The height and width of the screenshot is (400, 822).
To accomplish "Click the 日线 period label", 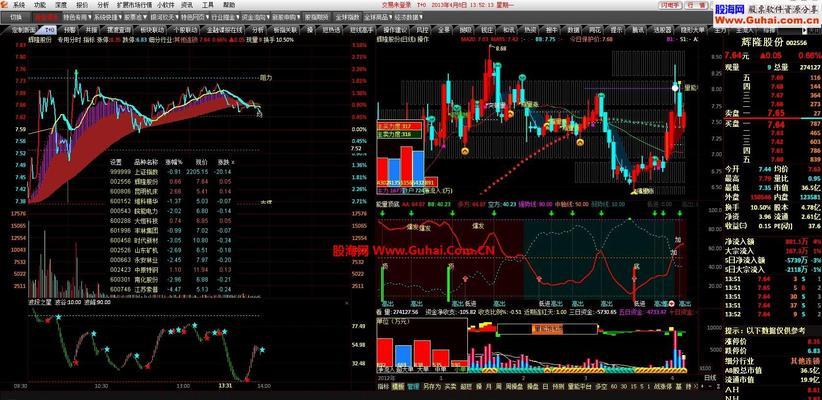I will tap(709, 377).
